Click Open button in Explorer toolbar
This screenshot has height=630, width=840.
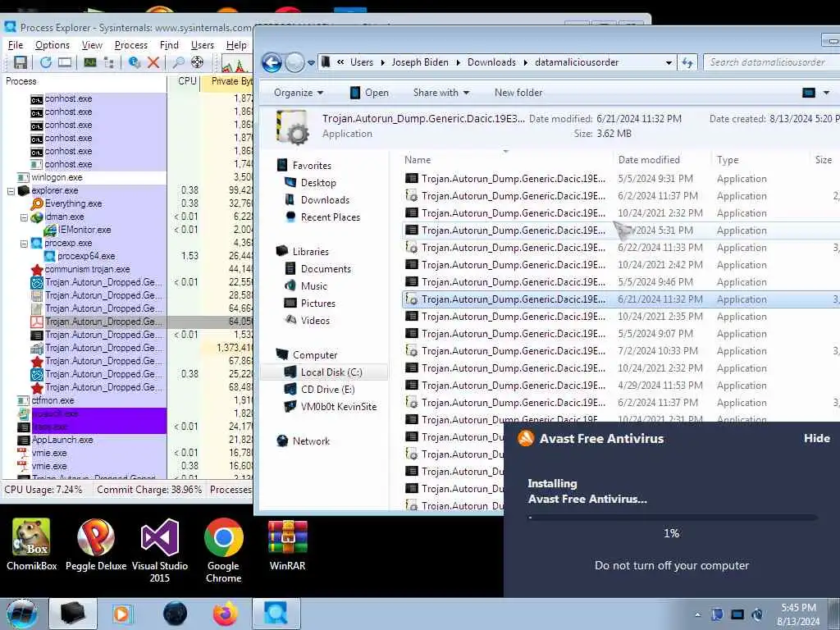(369, 93)
